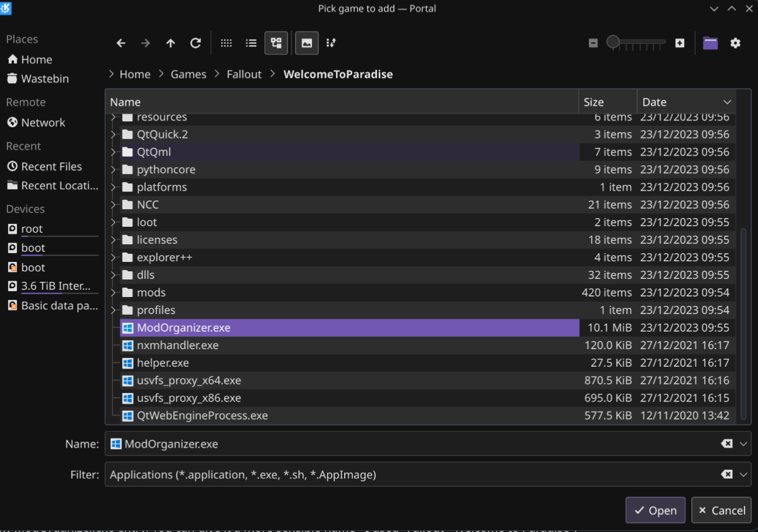This screenshot has width=758, height=532.
Task: Expand the pythoncore folder
Action: pos(113,169)
